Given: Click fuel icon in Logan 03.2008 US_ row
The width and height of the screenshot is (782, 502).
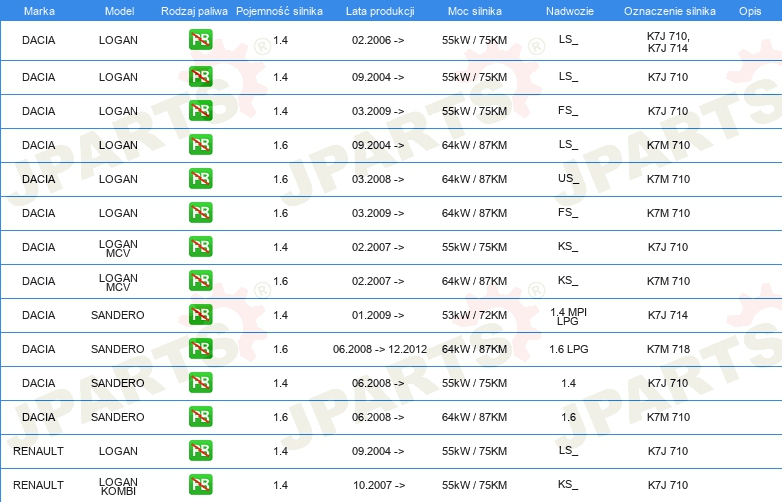Looking at the screenshot, I should pos(200,178).
